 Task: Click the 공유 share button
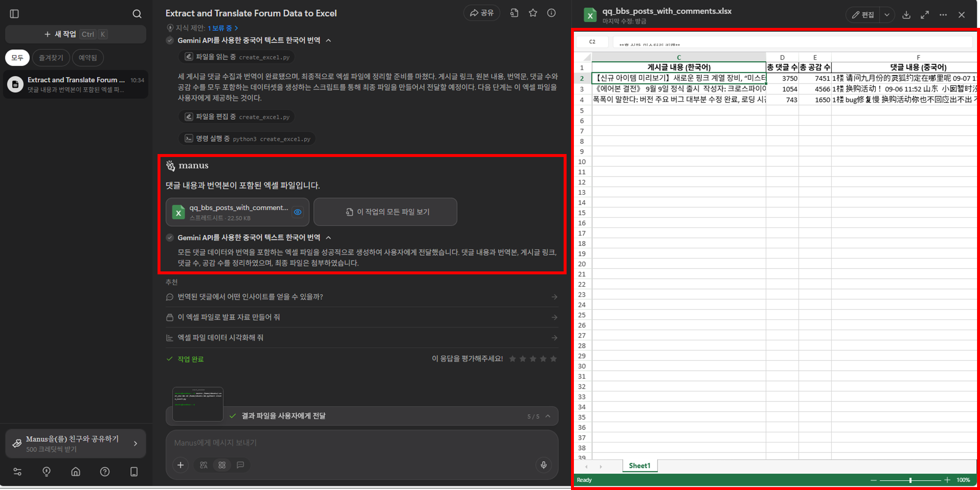[482, 13]
